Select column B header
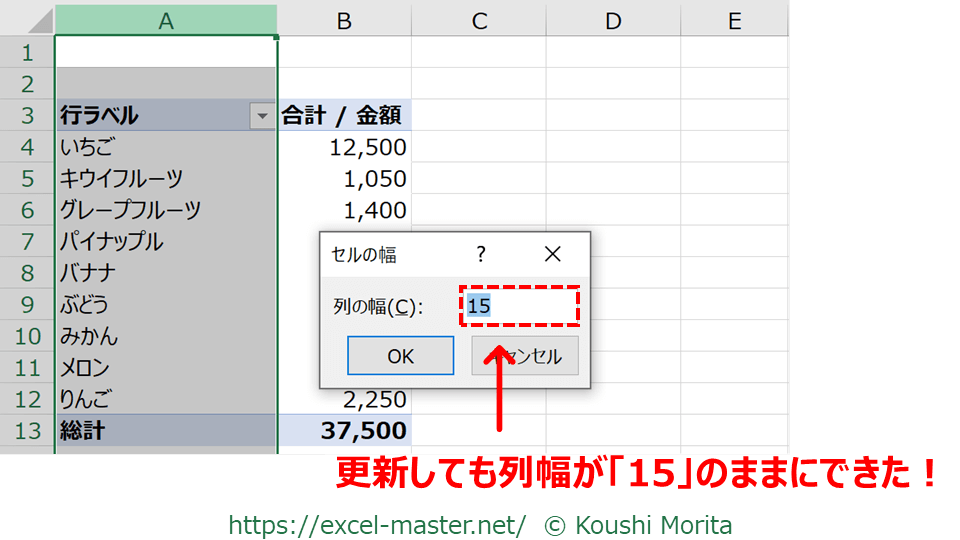 (344, 20)
